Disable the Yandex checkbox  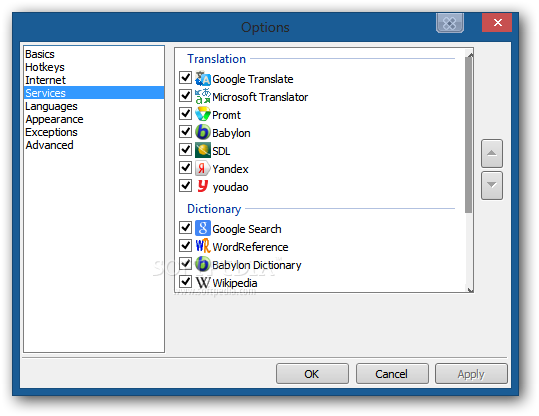click(x=186, y=167)
